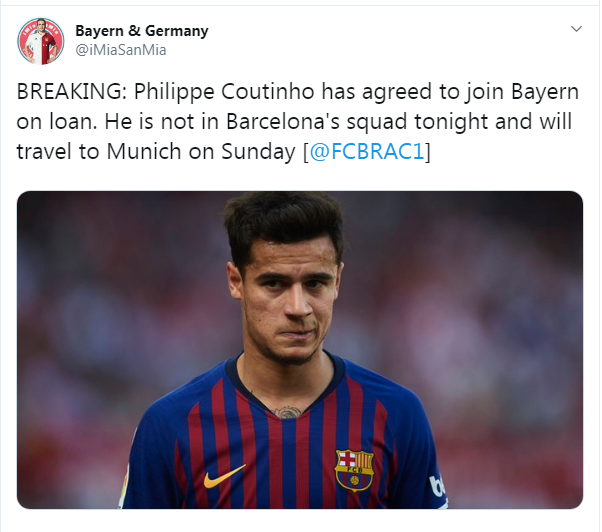Click the word "Munich" in the tweet

(124, 152)
